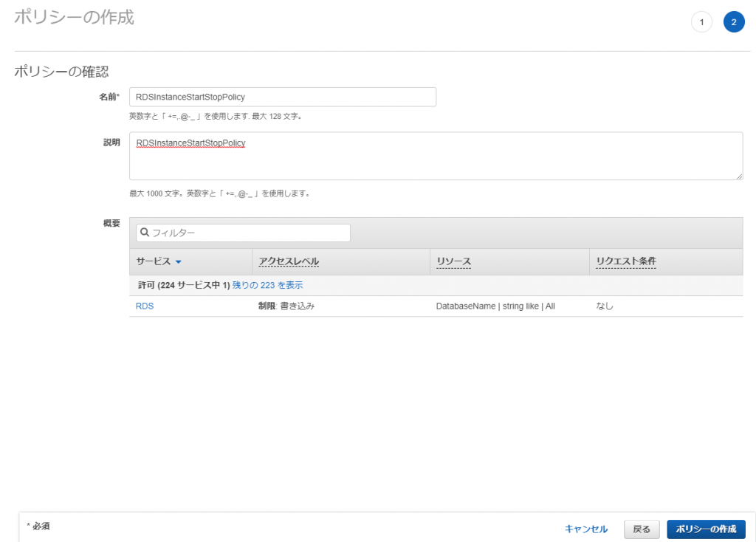Click the リソース column header
Screen dimensions: 756x542
click(x=454, y=261)
